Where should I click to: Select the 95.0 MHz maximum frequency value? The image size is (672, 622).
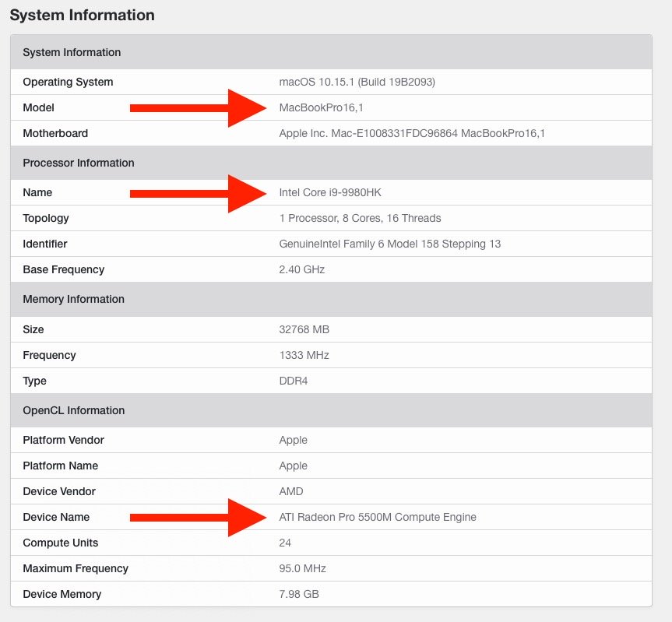pos(302,568)
